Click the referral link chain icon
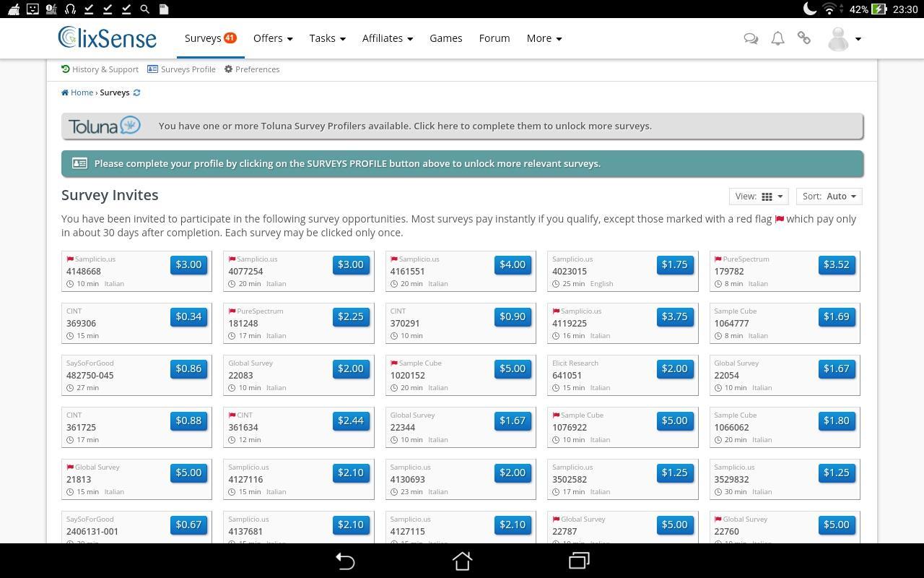The height and width of the screenshot is (578, 924). tap(803, 38)
